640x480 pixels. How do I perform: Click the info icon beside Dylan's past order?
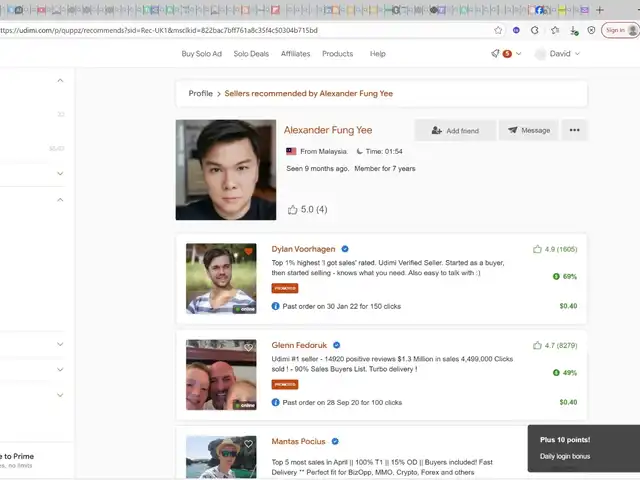click(276, 306)
